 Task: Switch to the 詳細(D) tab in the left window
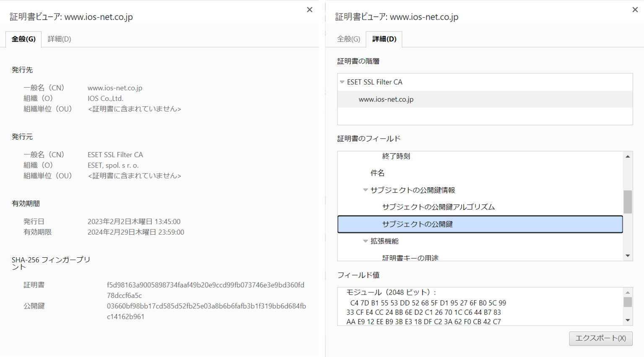[59, 39]
